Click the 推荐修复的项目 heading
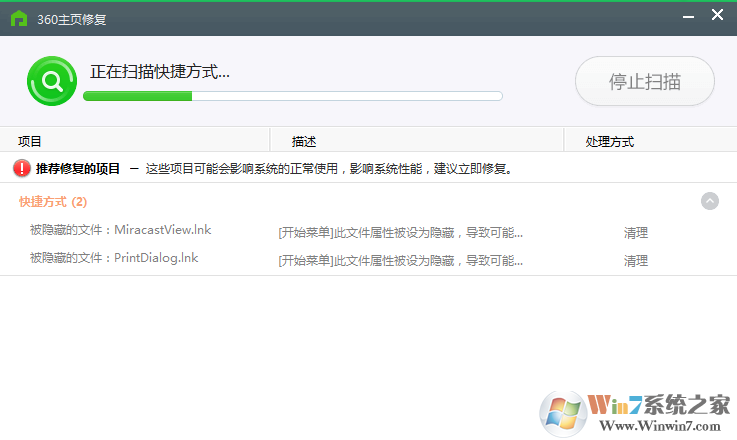 pyautogui.click(x=78, y=168)
